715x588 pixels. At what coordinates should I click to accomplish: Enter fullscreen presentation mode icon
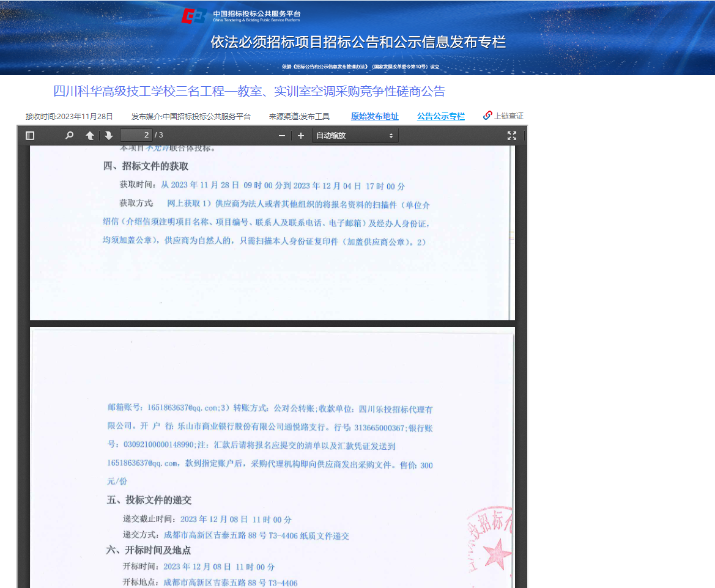coord(511,135)
